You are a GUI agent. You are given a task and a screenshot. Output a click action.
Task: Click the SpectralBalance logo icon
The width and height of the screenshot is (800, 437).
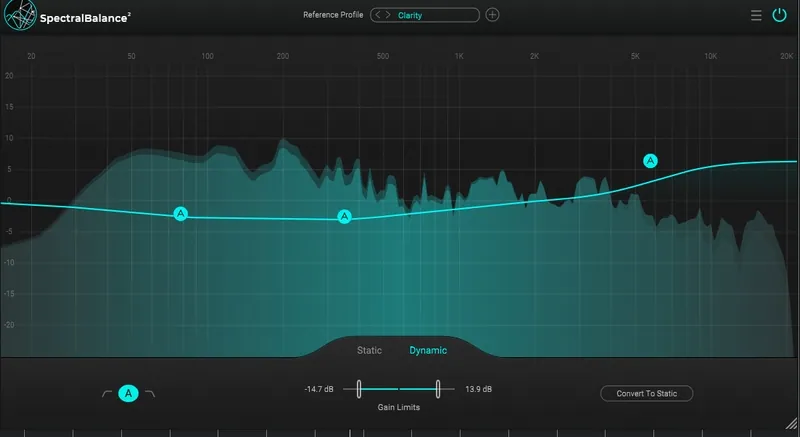(x=19, y=15)
